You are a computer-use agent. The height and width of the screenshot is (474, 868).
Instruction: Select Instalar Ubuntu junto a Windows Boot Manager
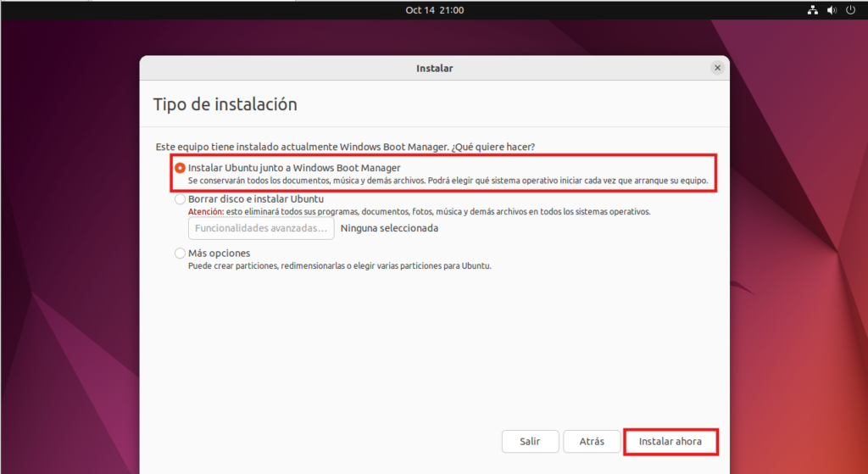pos(180,168)
